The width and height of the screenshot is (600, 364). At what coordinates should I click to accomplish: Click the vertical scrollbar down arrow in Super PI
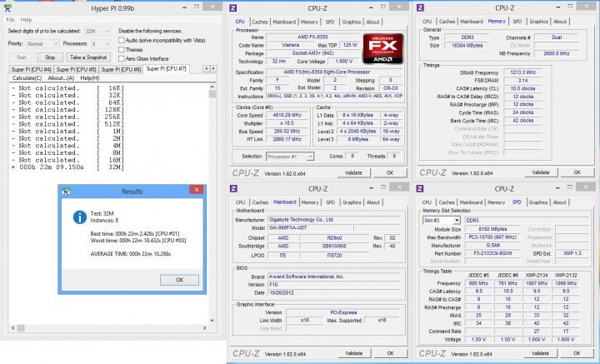pos(212,321)
